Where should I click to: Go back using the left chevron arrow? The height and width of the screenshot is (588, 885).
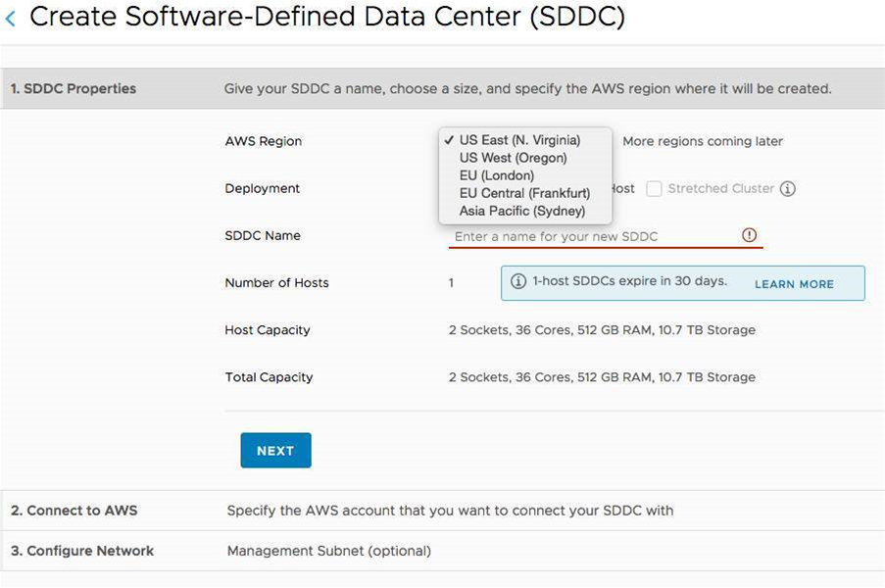(x=10, y=19)
